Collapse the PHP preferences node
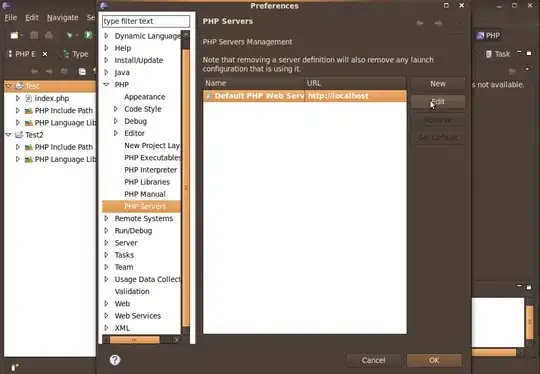Viewport: 540px width, 374px height. point(106,84)
